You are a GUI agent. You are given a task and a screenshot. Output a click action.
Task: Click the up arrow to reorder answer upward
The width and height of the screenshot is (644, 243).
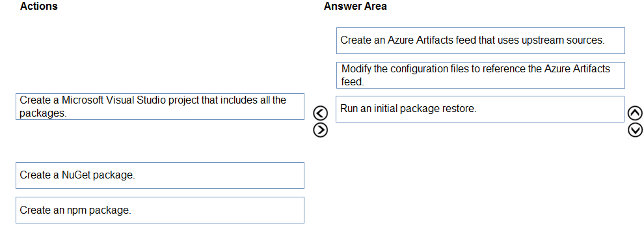pyautogui.click(x=635, y=112)
